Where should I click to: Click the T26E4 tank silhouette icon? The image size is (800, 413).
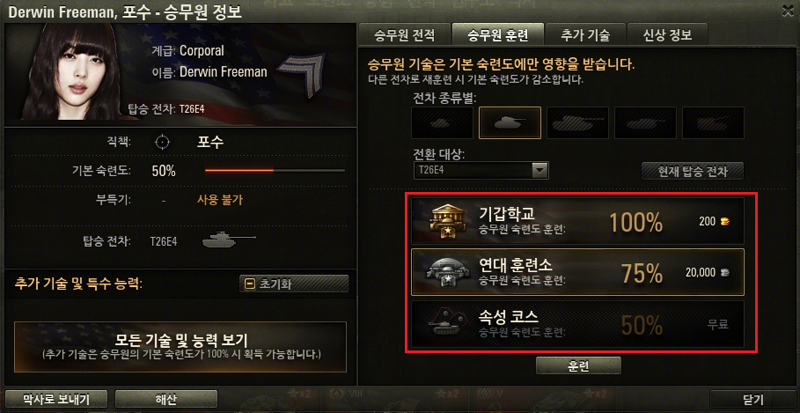(229, 240)
